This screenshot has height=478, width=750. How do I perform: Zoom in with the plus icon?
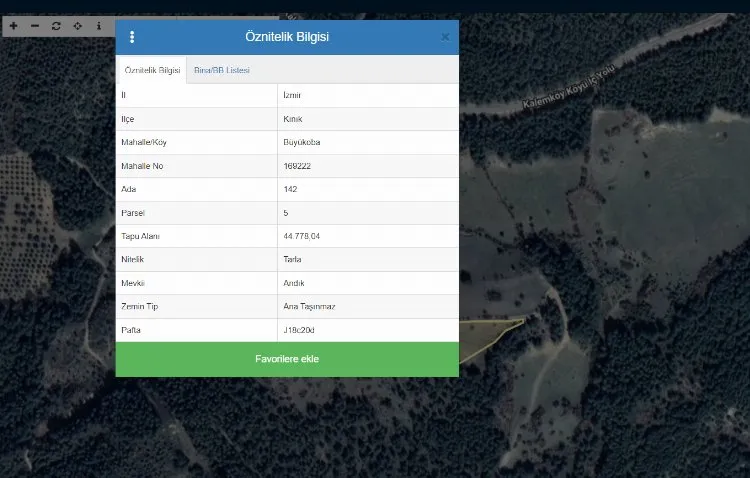click(13, 25)
